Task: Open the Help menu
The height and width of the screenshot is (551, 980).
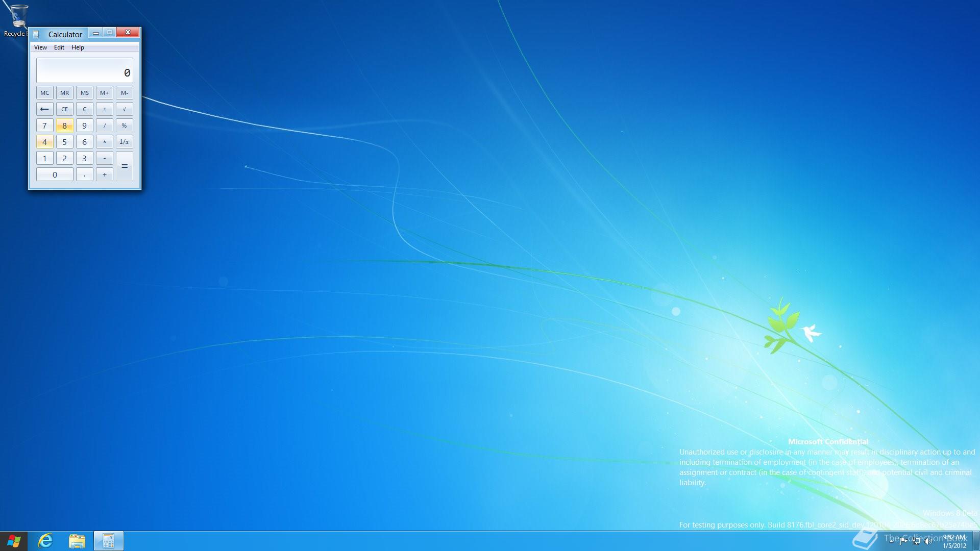Action: point(78,47)
